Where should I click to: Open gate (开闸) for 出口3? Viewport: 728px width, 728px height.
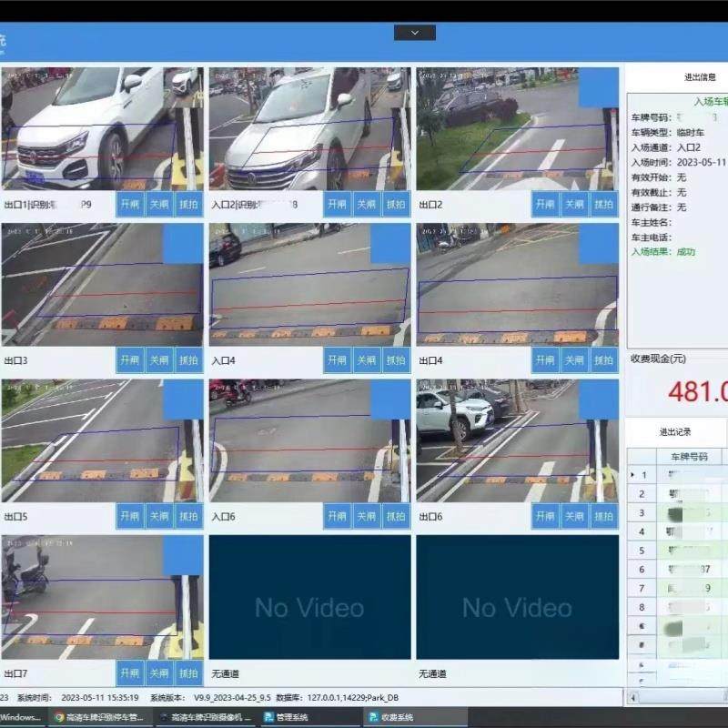130,360
